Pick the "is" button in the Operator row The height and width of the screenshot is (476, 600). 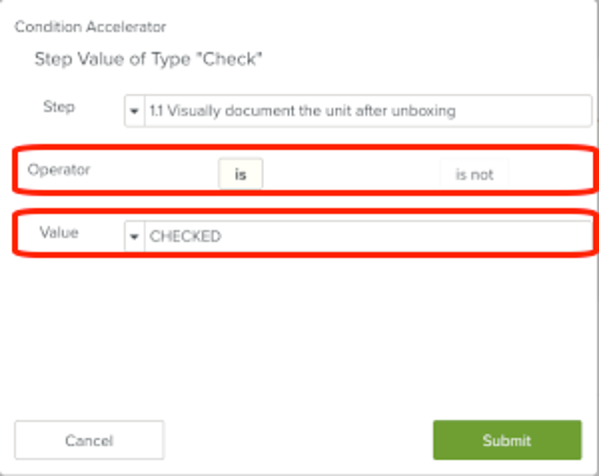(x=240, y=174)
